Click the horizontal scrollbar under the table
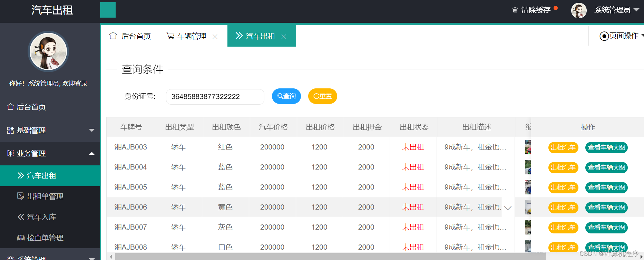The width and height of the screenshot is (644, 260). coord(331,257)
